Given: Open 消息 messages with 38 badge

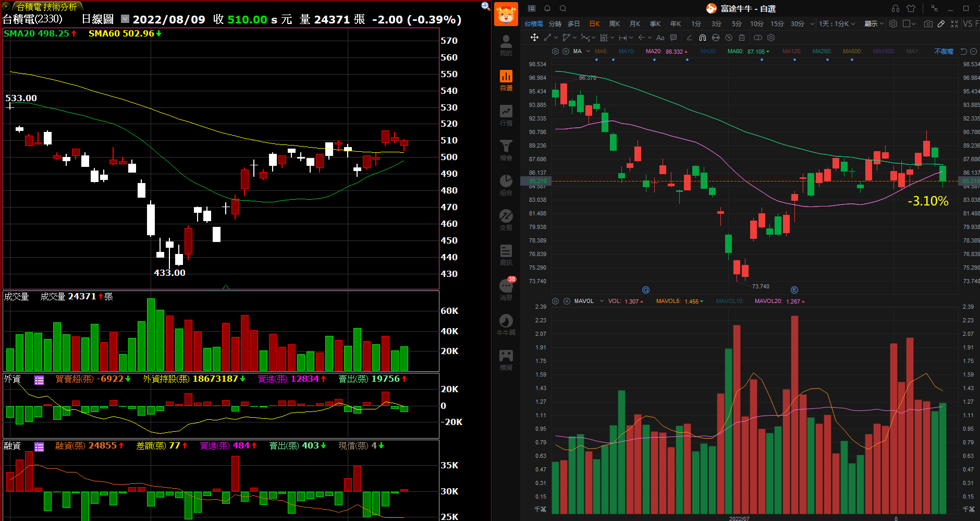Looking at the screenshot, I should [x=506, y=289].
